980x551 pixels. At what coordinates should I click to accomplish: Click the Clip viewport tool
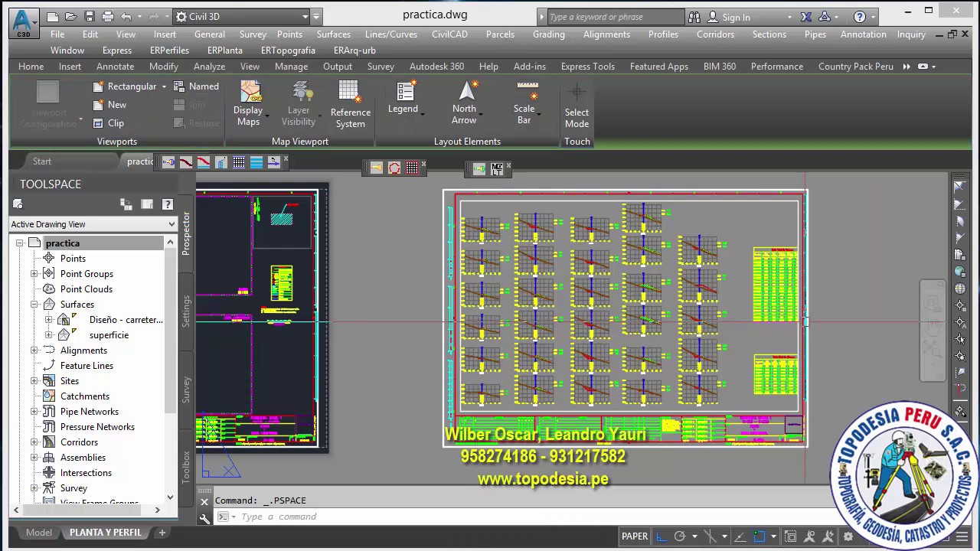point(108,123)
